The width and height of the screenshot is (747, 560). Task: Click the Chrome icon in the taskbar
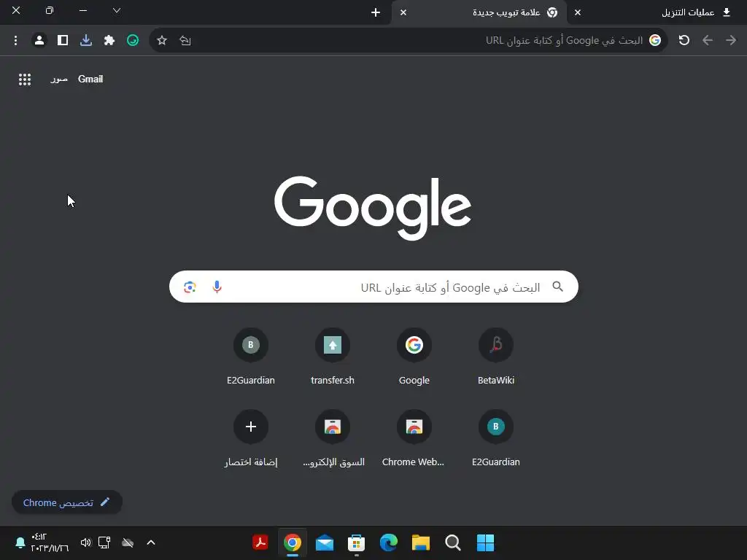click(293, 542)
